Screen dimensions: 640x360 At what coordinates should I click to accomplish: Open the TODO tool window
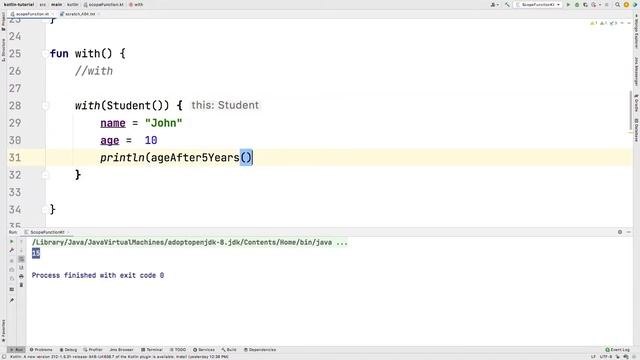(178, 350)
